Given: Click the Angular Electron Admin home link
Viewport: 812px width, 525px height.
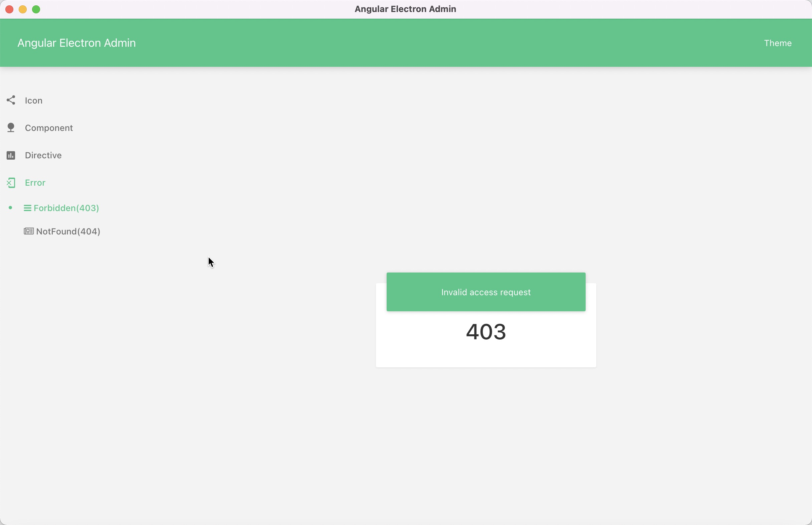Looking at the screenshot, I should pos(76,43).
